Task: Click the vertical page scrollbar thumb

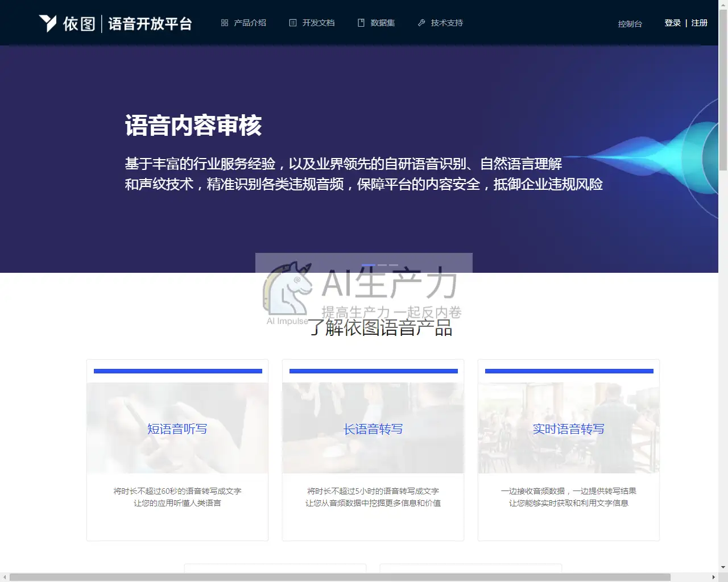Action: (723, 90)
